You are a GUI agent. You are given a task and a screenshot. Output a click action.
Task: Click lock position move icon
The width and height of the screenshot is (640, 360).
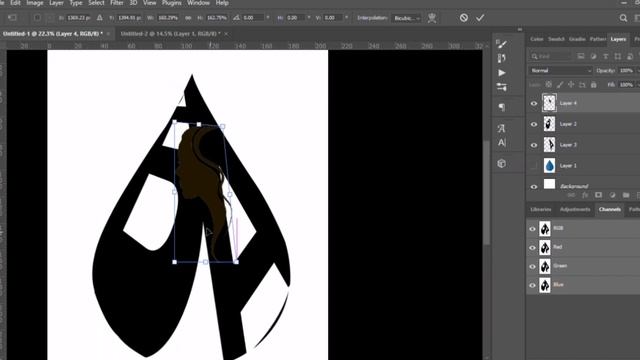point(571,84)
